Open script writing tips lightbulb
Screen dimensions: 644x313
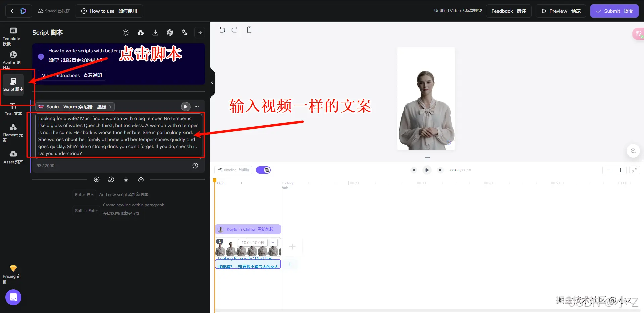125,33
